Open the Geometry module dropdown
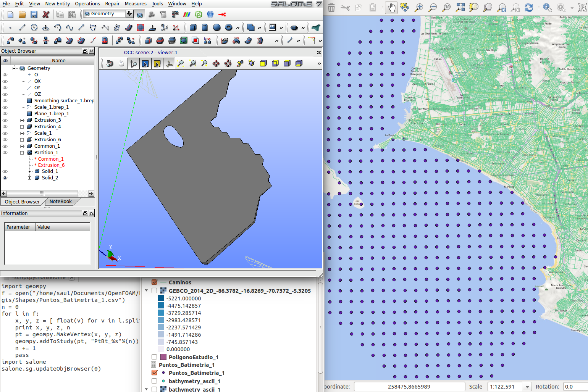 point(129,14)
